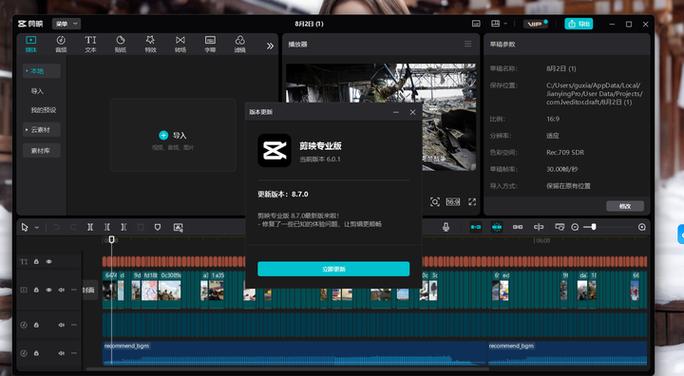
Task: Click the delete clip square icon
Action: [x=140, y=227]
